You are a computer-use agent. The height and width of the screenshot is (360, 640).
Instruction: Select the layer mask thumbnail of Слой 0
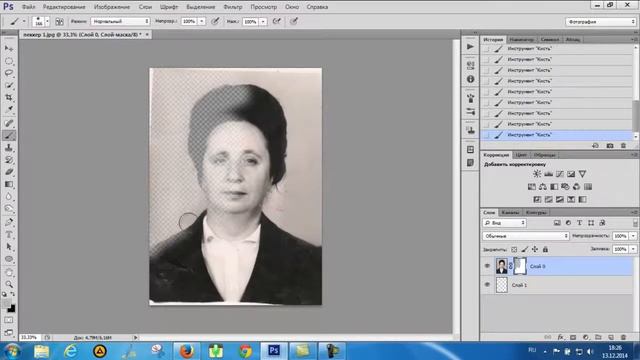click(520, 266)
